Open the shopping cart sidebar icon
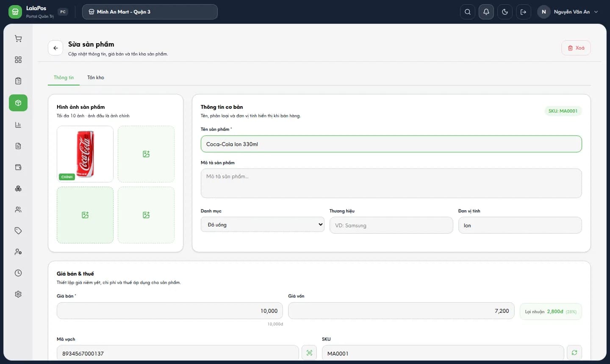The height and width of the screenshot is (364, 610). coord(18,39)
